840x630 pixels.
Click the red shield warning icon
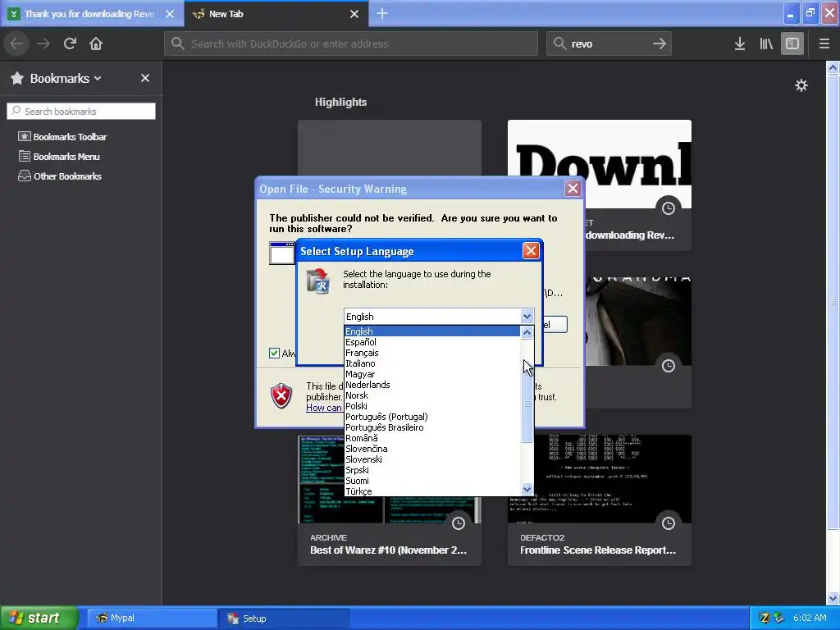pos(281,396)
